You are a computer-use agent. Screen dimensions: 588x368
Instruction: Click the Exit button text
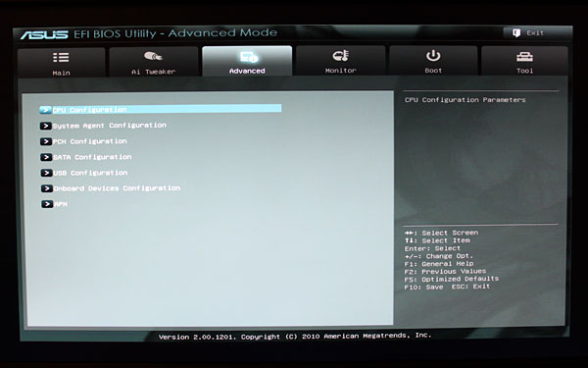point(535,33)
